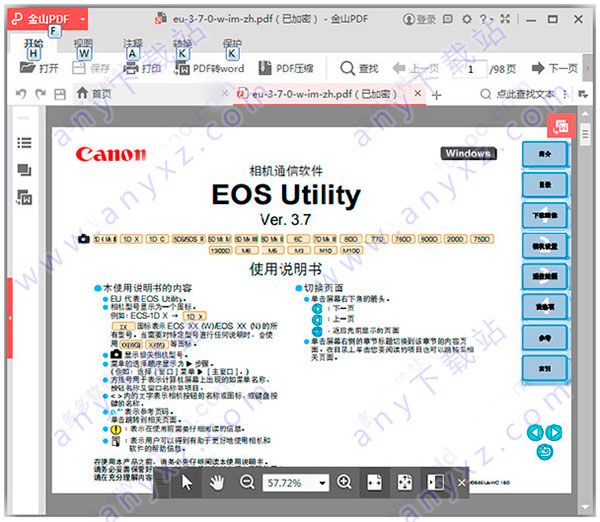Click the quick save disk icon
This screenshot has width=600, height=522.
[x=60, y=94]
